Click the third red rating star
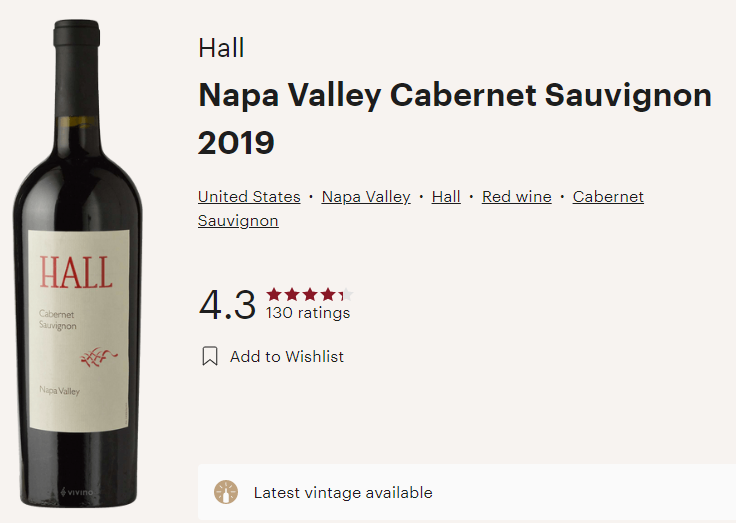This screenshot has width=736, height=523. [x=310, y=295]
